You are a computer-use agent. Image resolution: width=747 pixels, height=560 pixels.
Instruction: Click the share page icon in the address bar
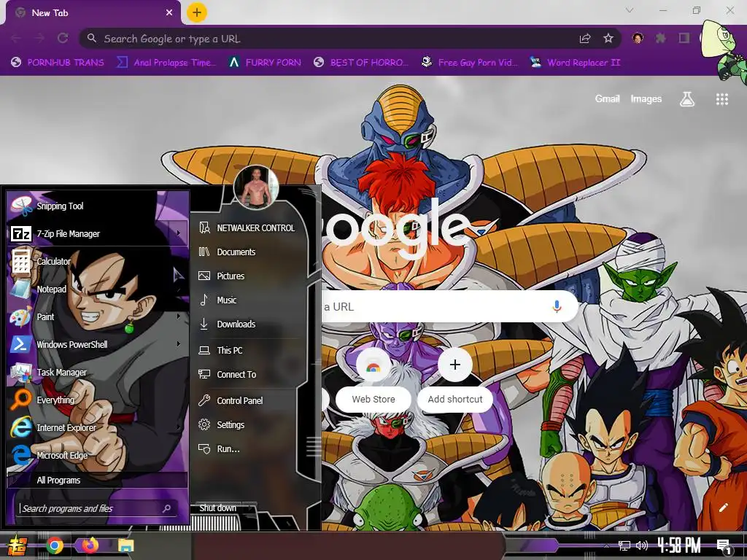(x=585, y=38)
